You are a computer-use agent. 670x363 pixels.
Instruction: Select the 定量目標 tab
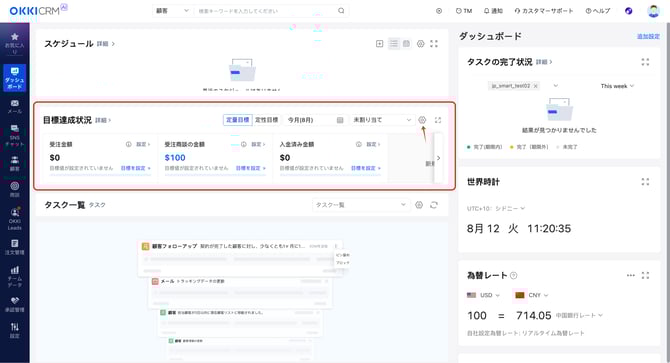coord(238,120)
